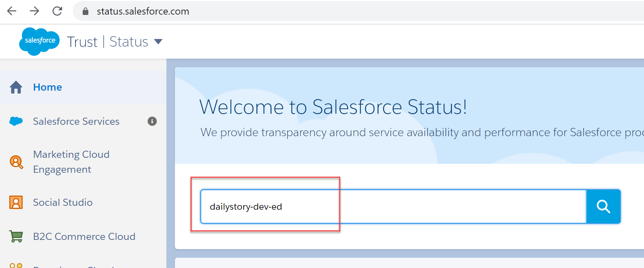This screenshot has width=644, height=268.
Task: Open the Trust link in header
Action: 82,42
